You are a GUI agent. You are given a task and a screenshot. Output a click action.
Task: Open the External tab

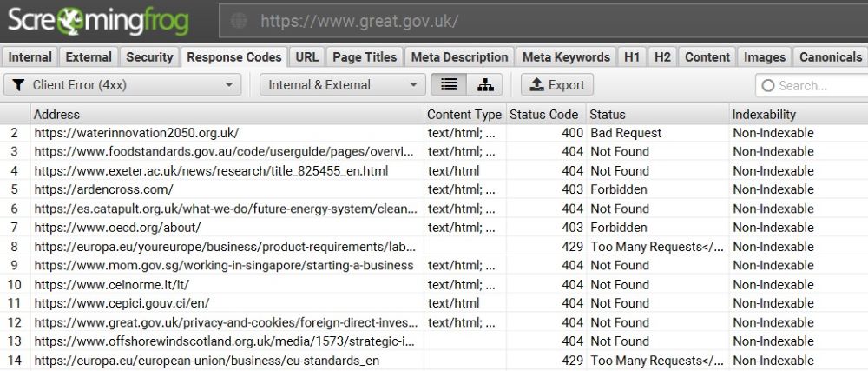coord(89,57)
